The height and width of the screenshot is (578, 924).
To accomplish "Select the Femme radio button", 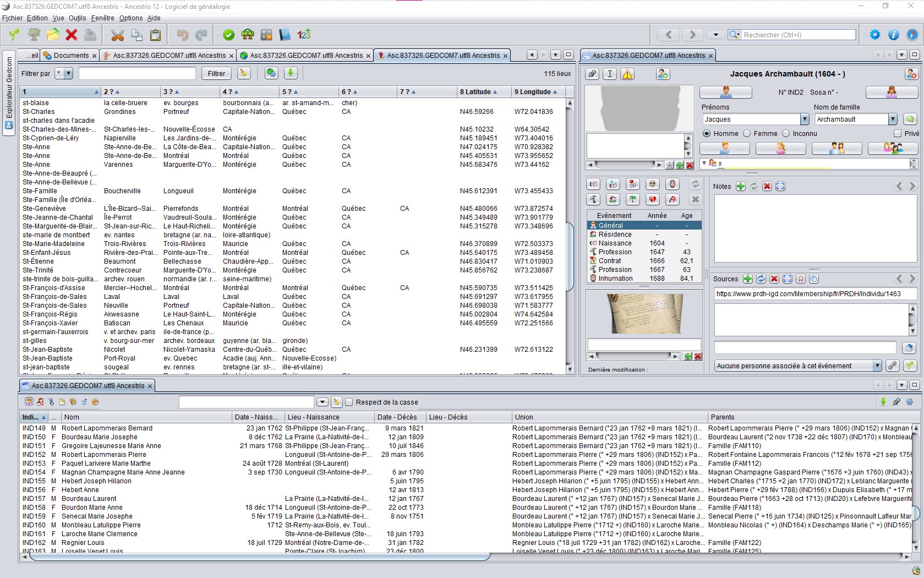I will 747,134.
